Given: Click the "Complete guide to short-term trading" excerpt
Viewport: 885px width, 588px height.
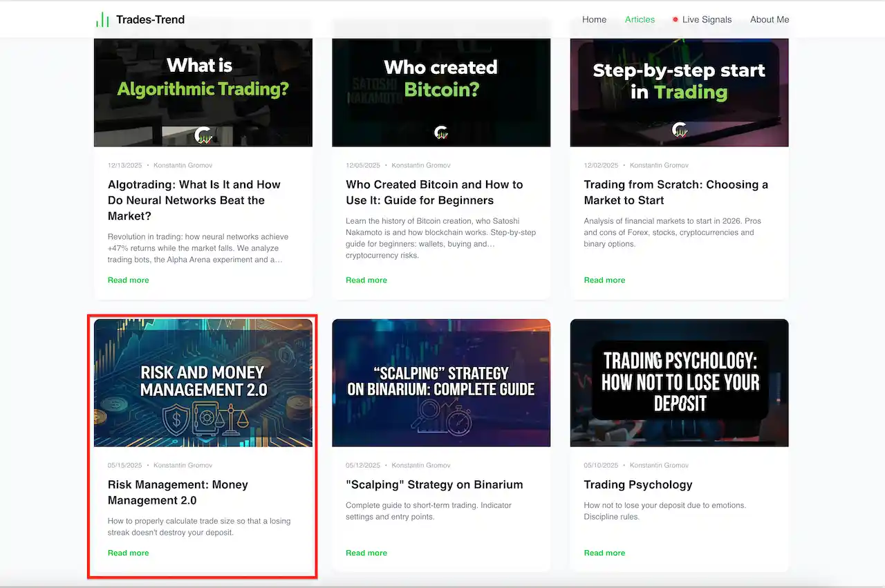Looking at the screenshot, I should pos(429,511).
